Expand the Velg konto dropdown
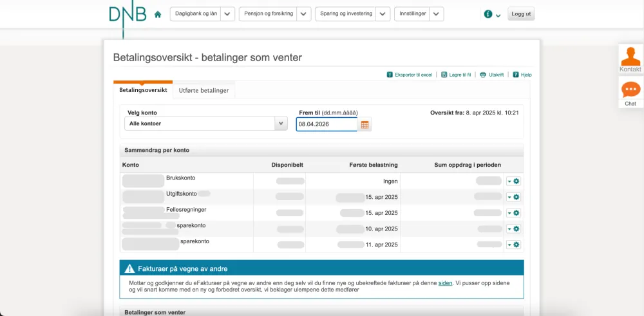 point(280,124)
